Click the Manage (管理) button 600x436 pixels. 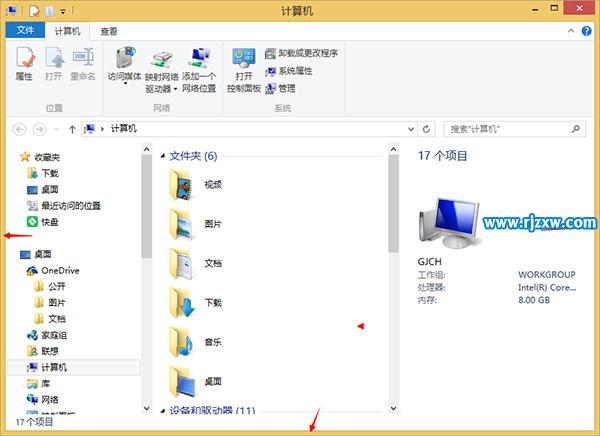(x=280, y=88)
